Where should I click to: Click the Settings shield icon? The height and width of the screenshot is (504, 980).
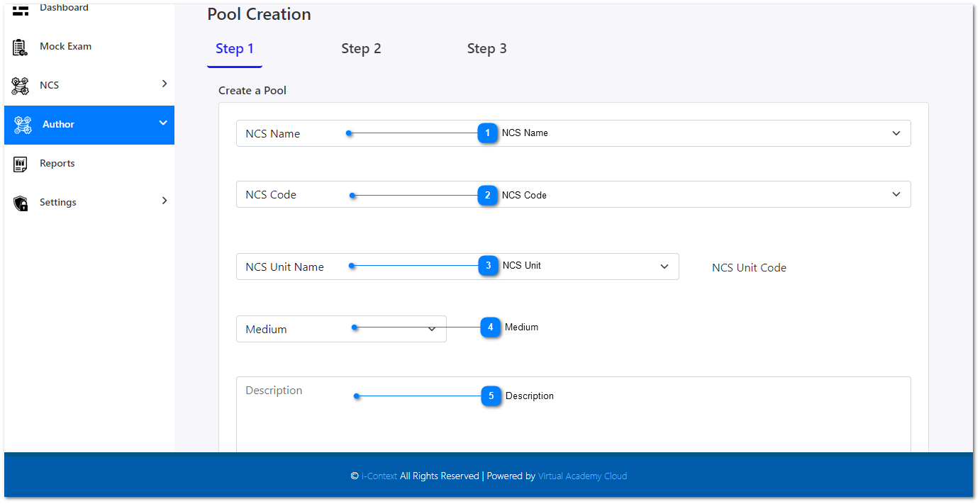pos(21,203)
